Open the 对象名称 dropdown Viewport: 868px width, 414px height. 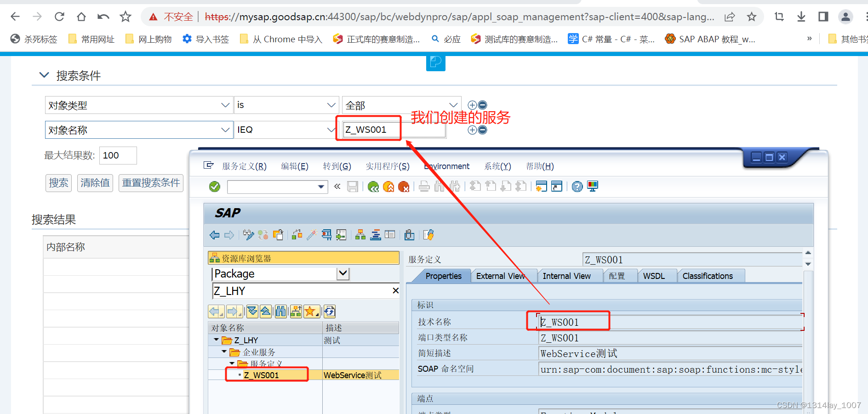pyautogui.click(x=225, y=130)
